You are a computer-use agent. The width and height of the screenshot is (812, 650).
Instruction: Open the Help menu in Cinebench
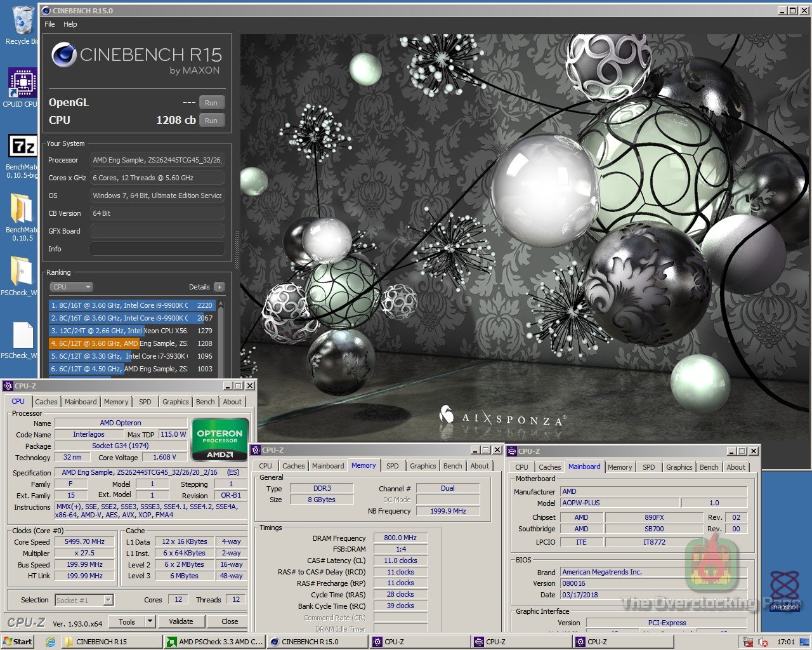click(x=70, y=24)
